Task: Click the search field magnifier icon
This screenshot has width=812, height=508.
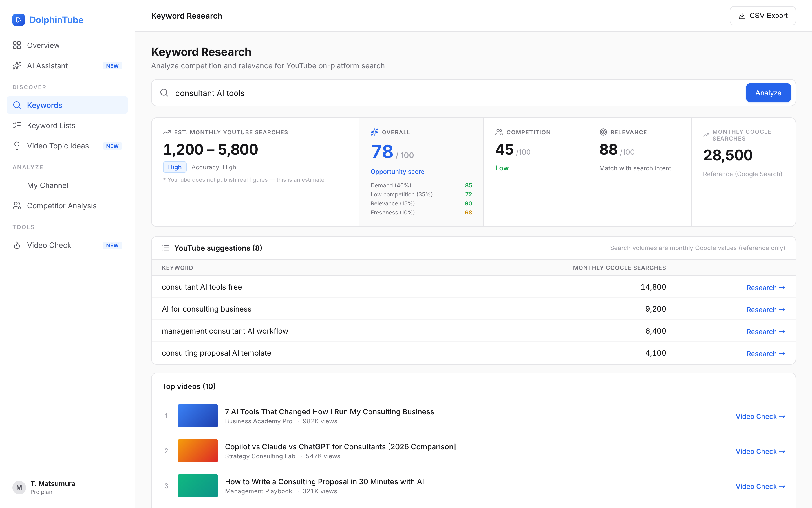Action: pos(164,93)
